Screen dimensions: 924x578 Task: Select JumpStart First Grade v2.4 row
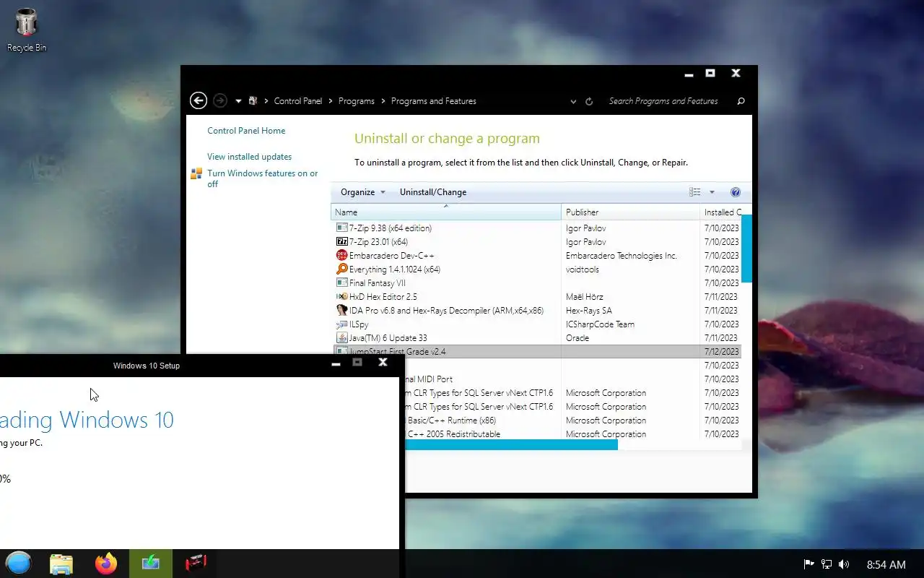[537, 352]
